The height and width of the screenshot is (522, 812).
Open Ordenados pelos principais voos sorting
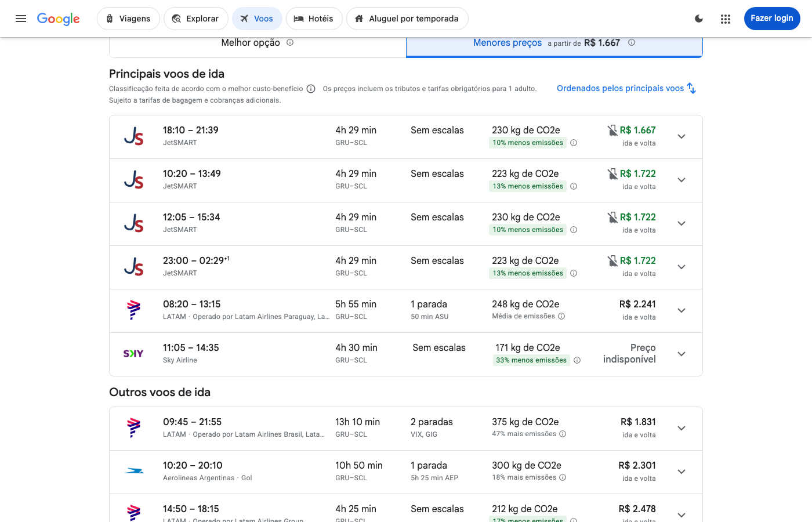[626, 88]
